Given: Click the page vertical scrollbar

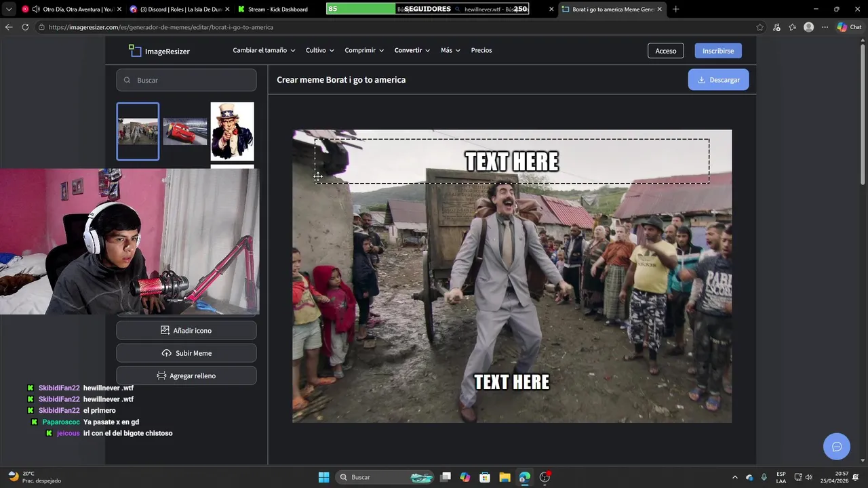Looking at the screenshot, I should 863,115.
